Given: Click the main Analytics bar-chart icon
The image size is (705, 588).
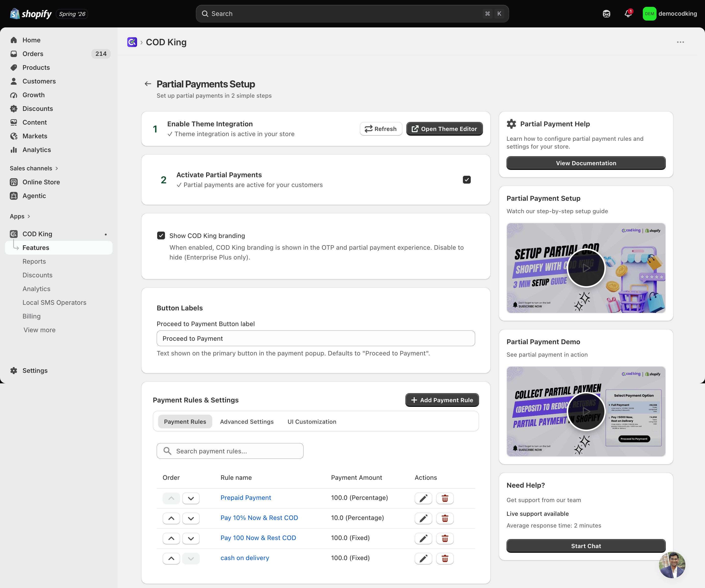Looking at the screenshot, I should (14, 150).
